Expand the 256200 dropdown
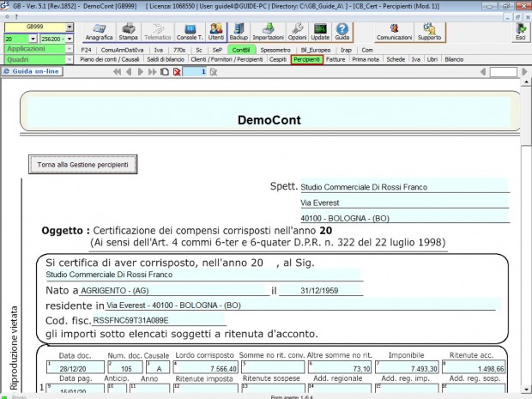 70,39
